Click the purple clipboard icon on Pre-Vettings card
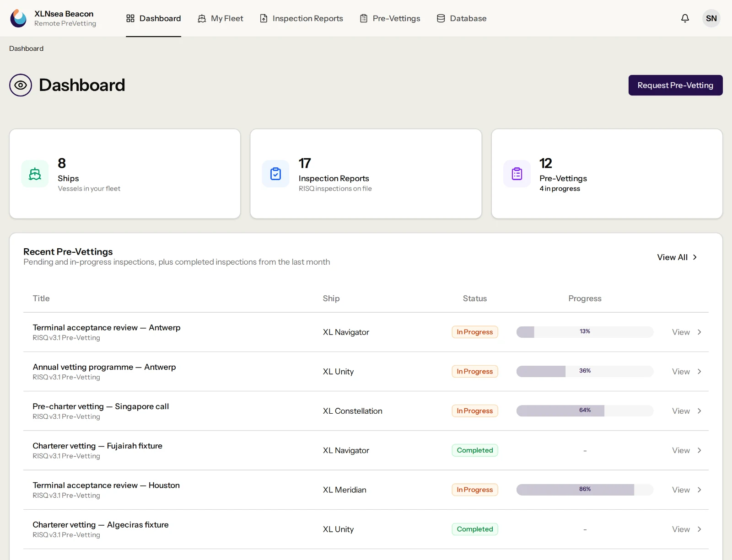732x560 pixels. pyautogui.click(x=517, y=174)
